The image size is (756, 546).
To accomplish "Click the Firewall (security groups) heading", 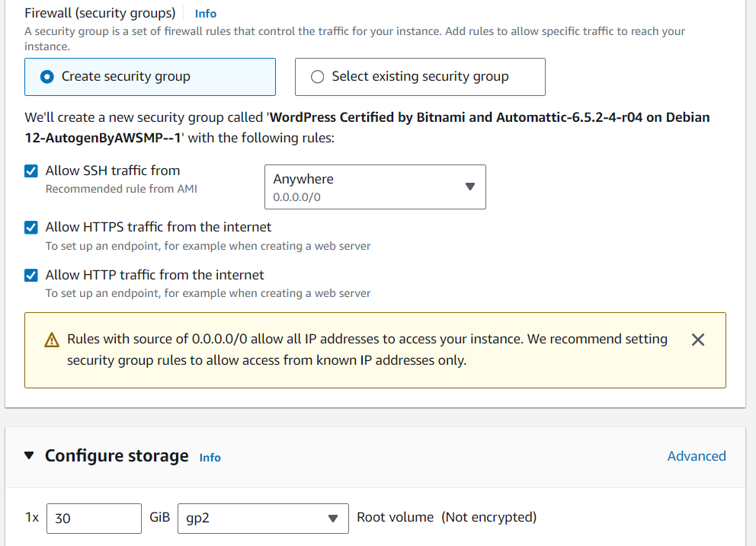I will pyautogui.click(x=100, y=13).
